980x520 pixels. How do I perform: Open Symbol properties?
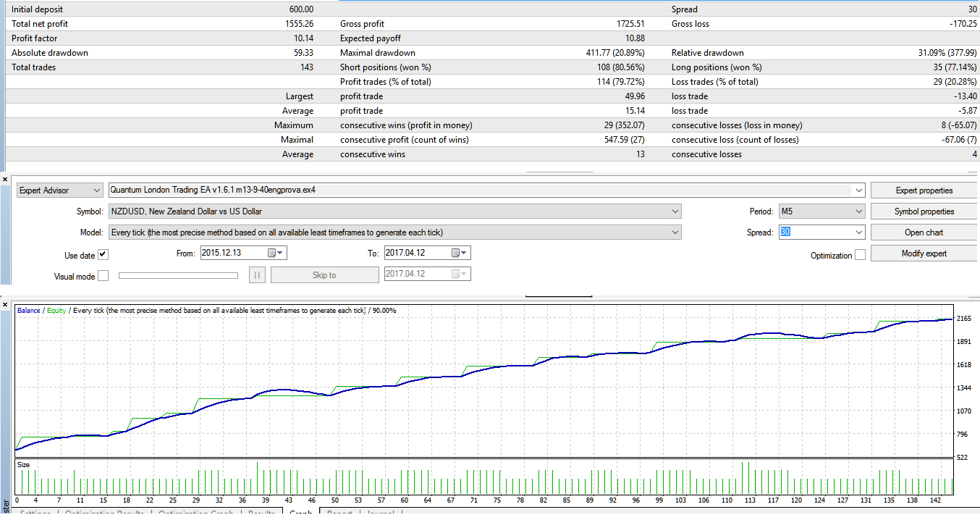coord(924,211)
